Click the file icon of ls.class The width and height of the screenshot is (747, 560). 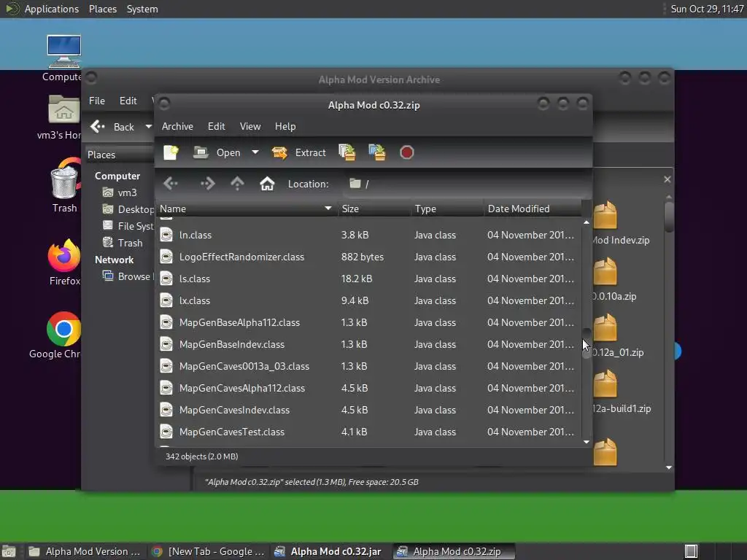click(166, 279)
